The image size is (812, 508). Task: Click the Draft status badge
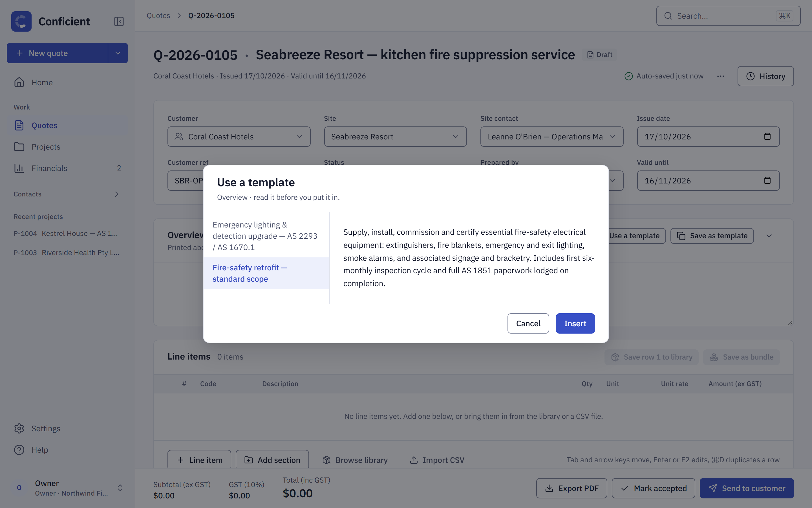coord(600,55)
